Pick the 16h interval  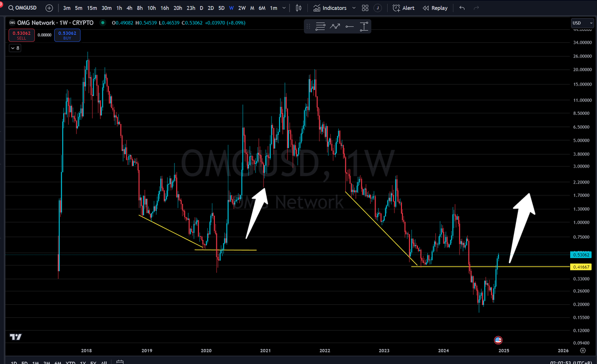coord(165,8)
